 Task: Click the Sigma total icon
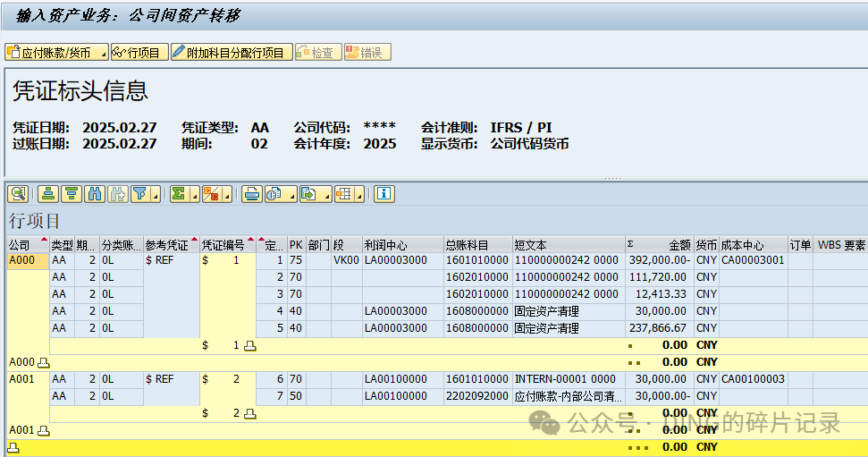(179, 194)
